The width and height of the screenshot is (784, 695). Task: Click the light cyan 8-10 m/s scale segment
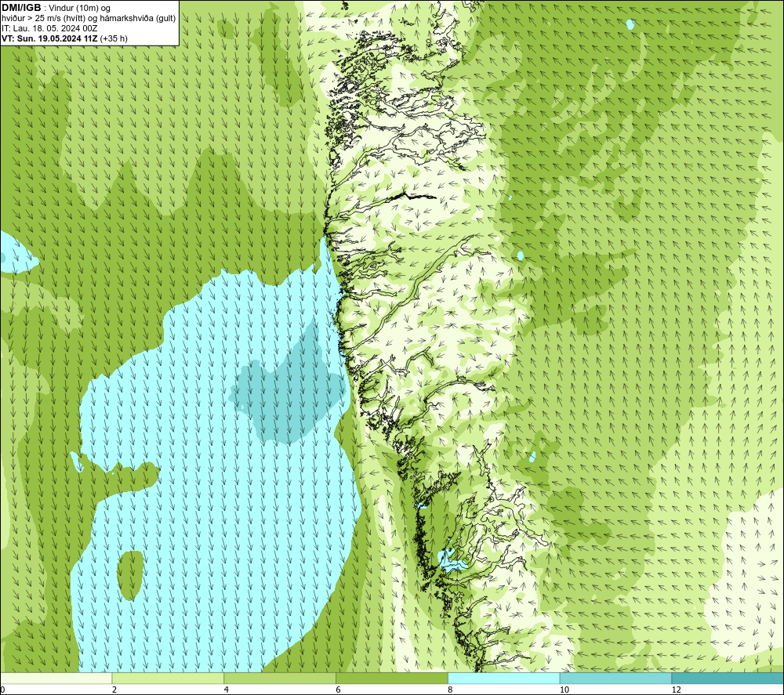(x=504, y=678)
